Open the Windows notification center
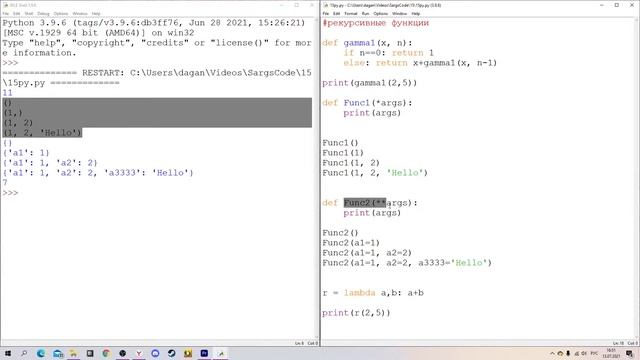The height and width of the screenshot is (360, 640). [x=630, y=353]
